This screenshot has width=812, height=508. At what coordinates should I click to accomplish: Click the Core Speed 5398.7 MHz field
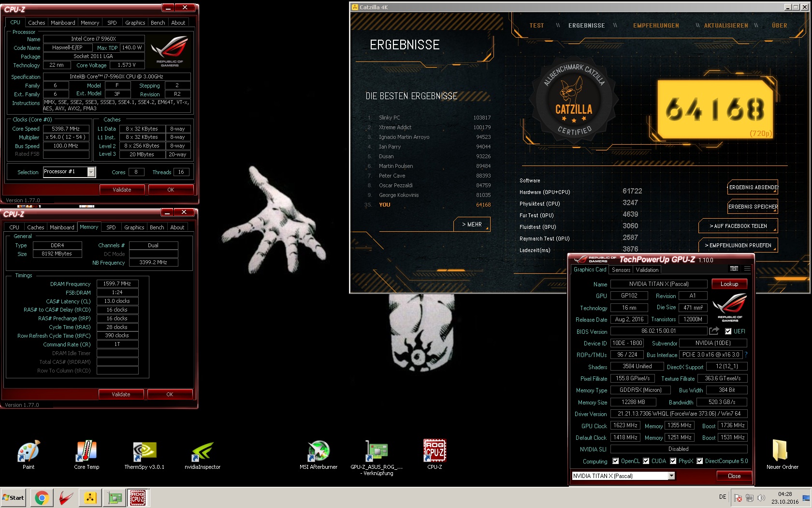66,129
